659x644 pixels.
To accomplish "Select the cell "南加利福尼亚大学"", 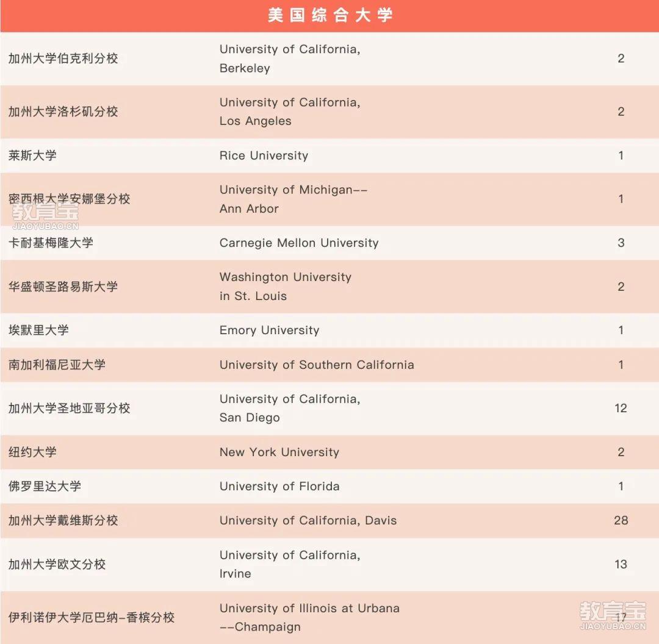I will pos(57,365).
